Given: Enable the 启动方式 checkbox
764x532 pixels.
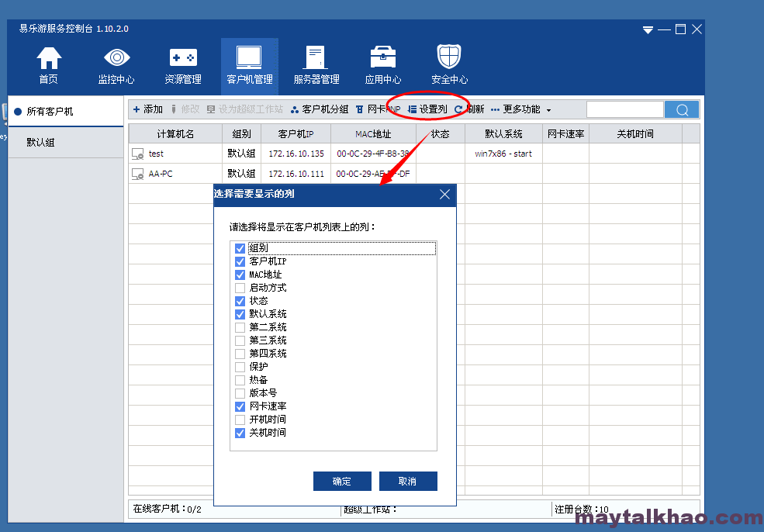Looking at the screenshot, I should point(240,288).
